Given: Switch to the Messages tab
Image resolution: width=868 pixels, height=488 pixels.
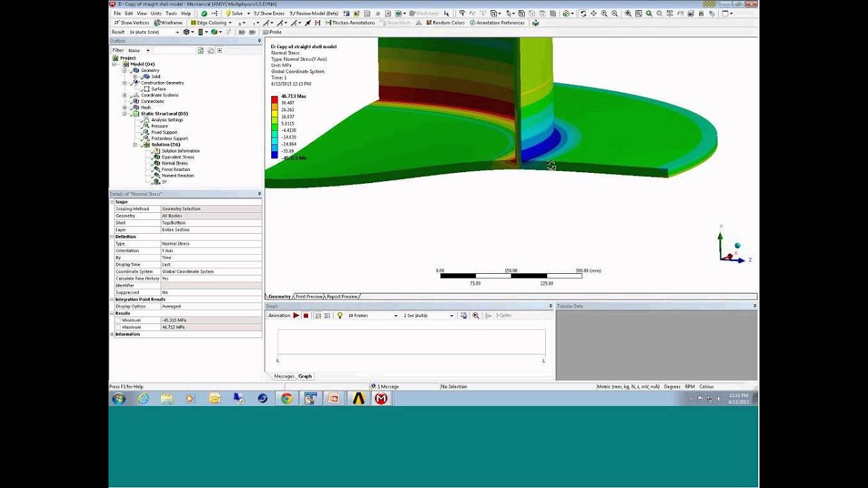Looking at the screenshot, I should (x=283, y=376).
